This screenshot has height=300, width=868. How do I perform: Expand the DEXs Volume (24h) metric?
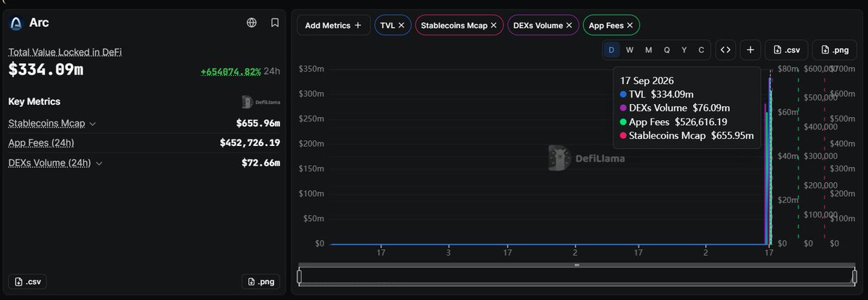coord(98,163)
